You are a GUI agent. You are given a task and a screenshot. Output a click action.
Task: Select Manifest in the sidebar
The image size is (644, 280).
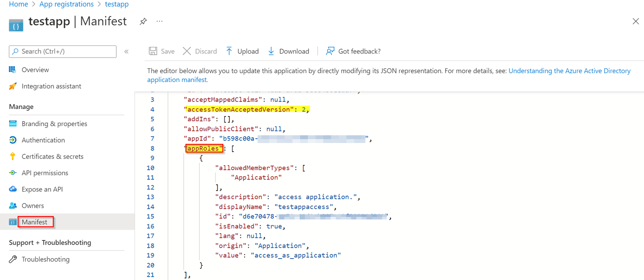35,222
